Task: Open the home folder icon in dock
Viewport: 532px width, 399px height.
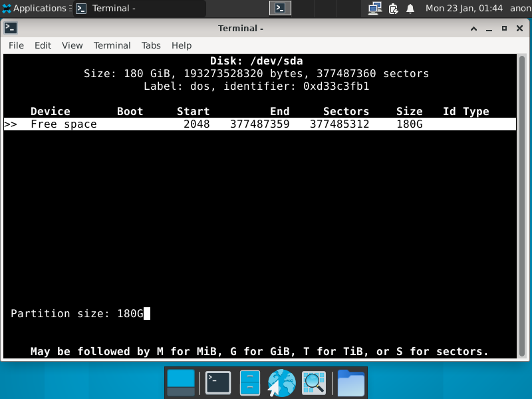Action: (351, 383)
